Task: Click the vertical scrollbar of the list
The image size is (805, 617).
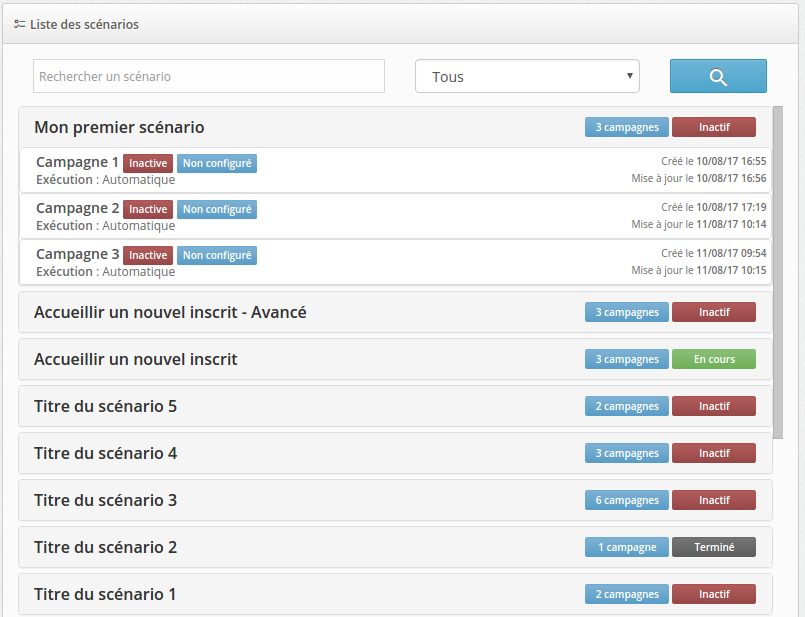Action: 778,270
